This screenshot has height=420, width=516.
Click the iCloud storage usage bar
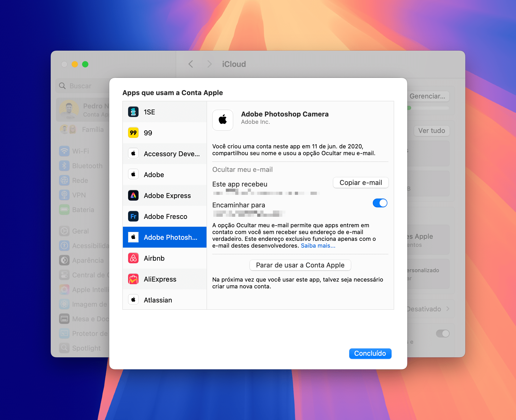[x=428, y=108]
